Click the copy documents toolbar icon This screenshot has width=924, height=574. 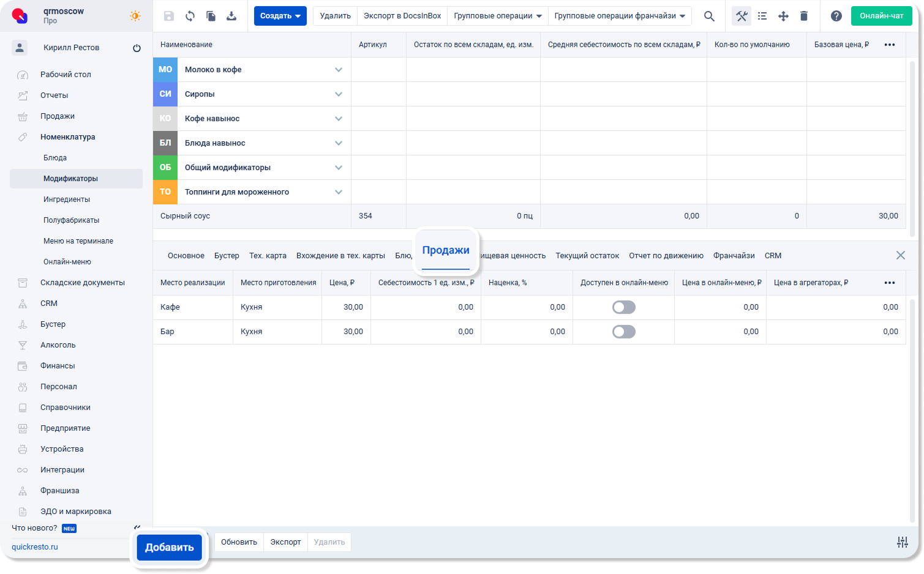(211, 16)
